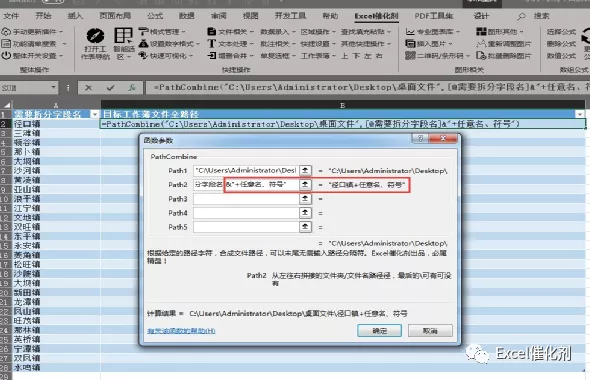Screen dimensions: 590x380
Task: Expand the Name Box dropdown arrow
Action: coord(53,87)
